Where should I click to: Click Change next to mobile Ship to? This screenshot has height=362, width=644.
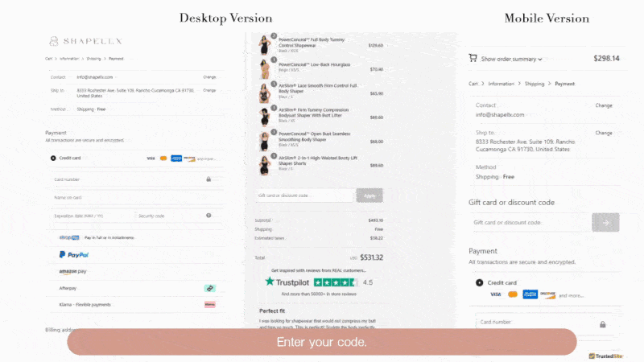tap(604, 133)
